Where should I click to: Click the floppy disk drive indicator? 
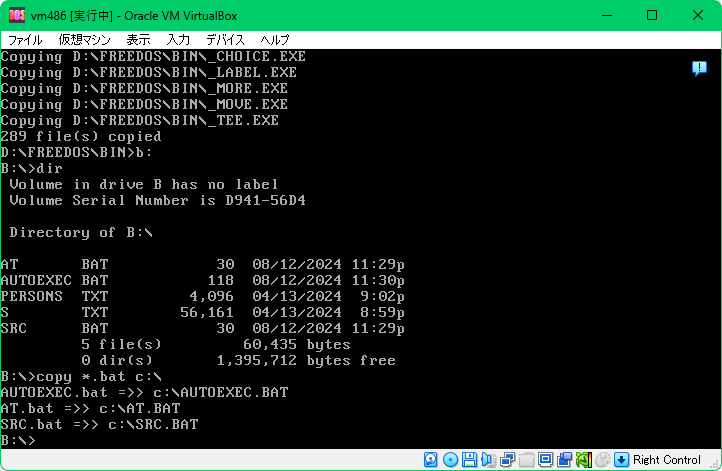click(x=469, y=459)
